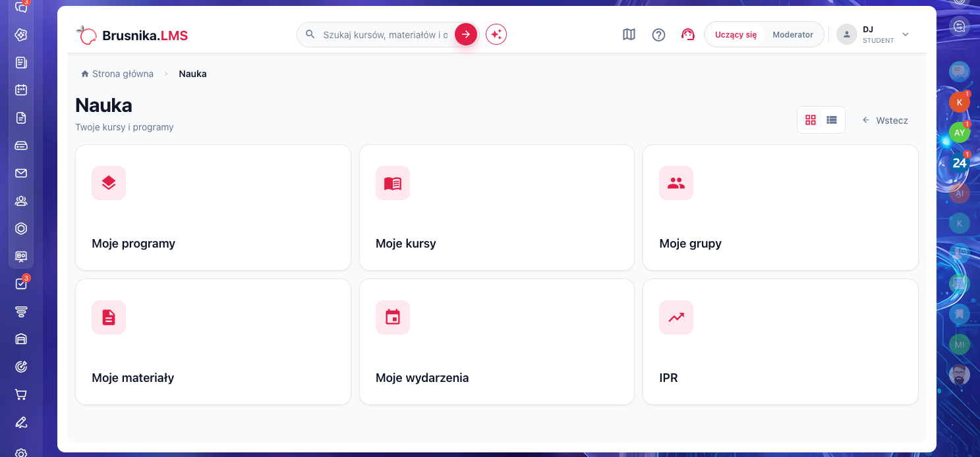
Task: Open the Moje wydarzenia card
Action: pos(497,342)
